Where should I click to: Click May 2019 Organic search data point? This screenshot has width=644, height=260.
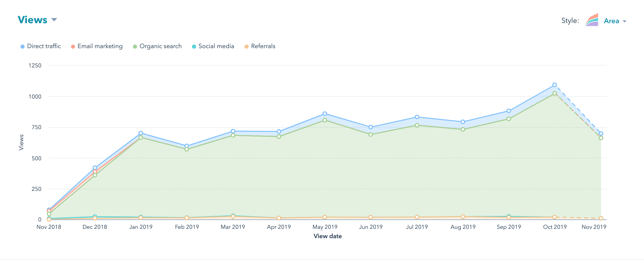pos(325,120)
